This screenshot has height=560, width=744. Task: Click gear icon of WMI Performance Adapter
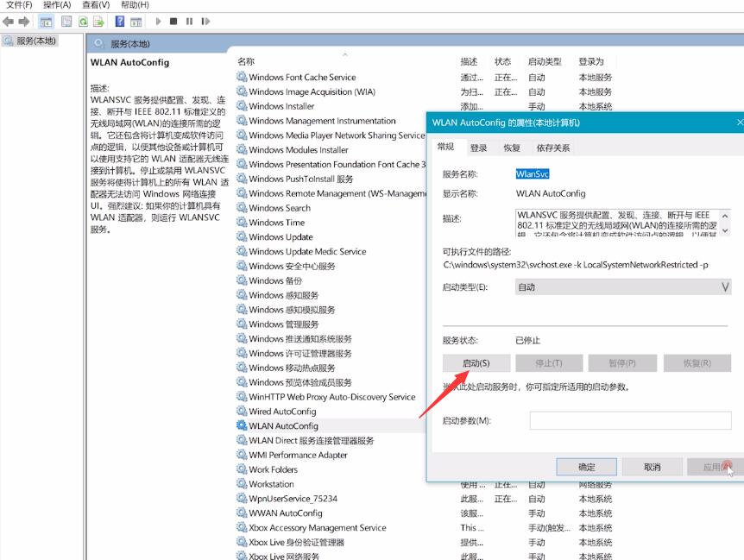pos(242,454)
